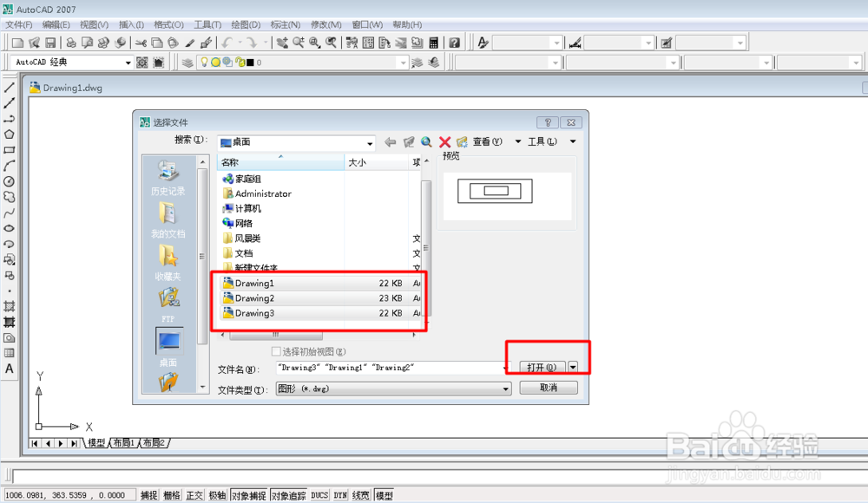Viewport: 868px width, 503px height.
Task: Click the Pan realtime hand icon
Action: 282,42
